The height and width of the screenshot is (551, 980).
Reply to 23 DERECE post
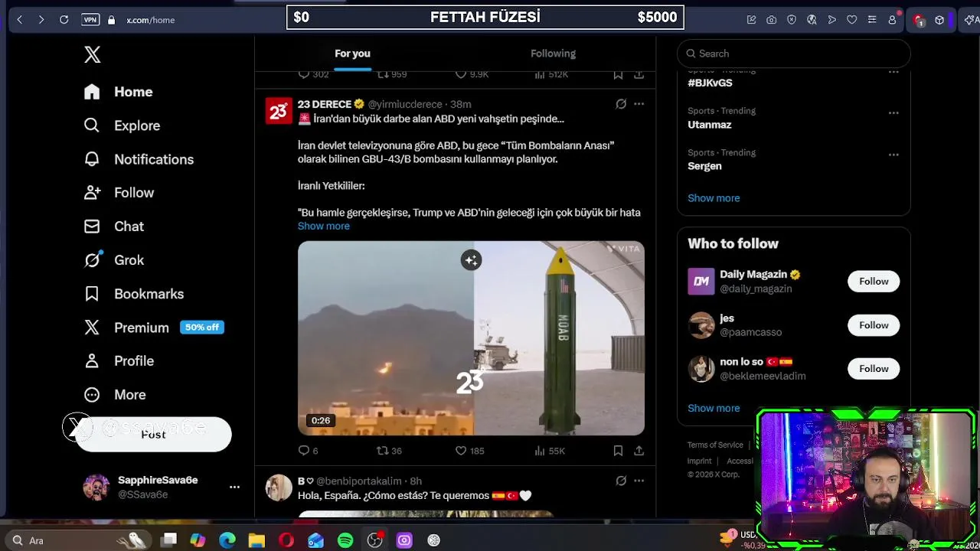click(x=308, y=451)
